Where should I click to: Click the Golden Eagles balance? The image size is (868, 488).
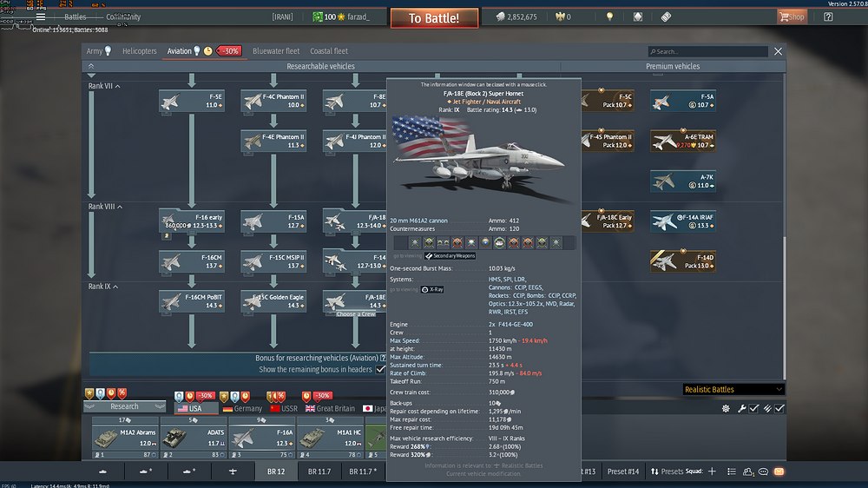tap(563, 16)
